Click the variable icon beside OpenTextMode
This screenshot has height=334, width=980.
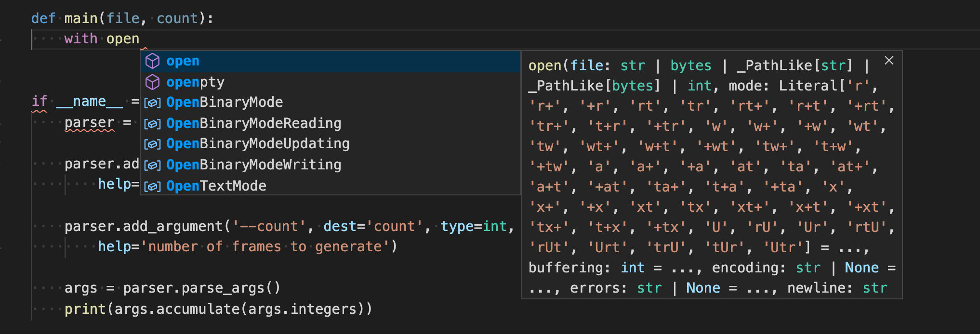(153, 186)
